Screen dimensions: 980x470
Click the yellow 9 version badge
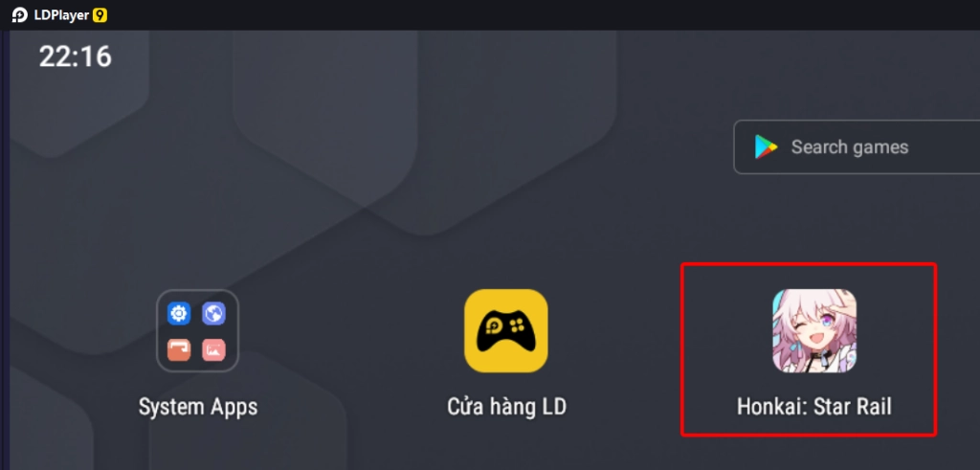(x=100, y=15)
